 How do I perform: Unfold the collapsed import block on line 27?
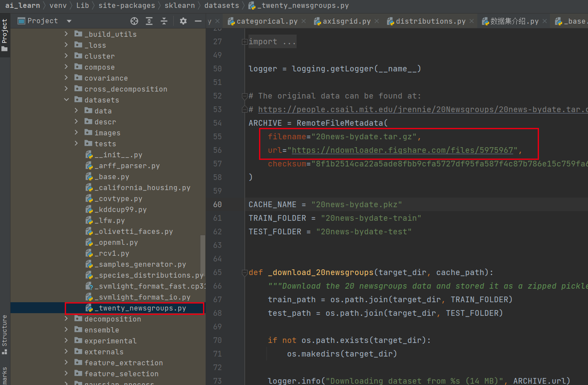tap(244, 42)
